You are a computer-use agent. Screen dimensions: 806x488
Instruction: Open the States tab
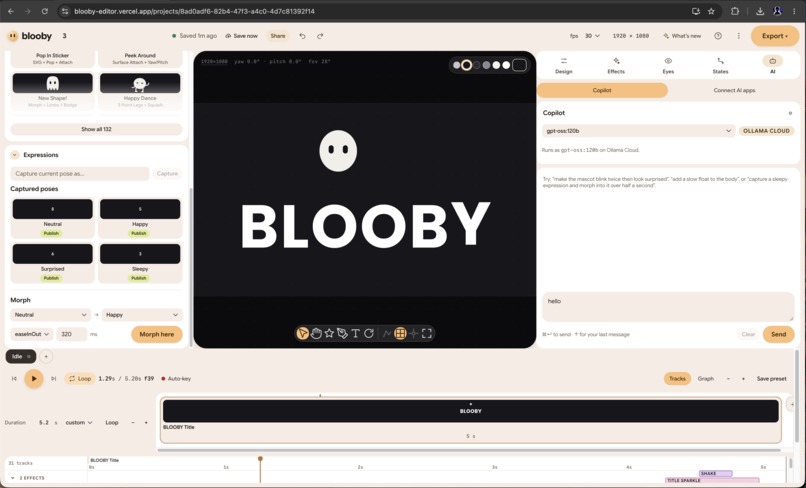720,65
